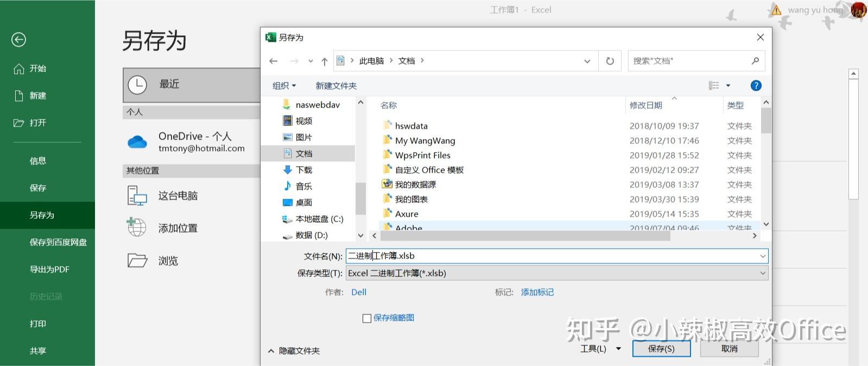The height and width of the screenshot is (366, 868).
Task: Click the back arrow circle in Excel backstage
Action: coord(18,40)
